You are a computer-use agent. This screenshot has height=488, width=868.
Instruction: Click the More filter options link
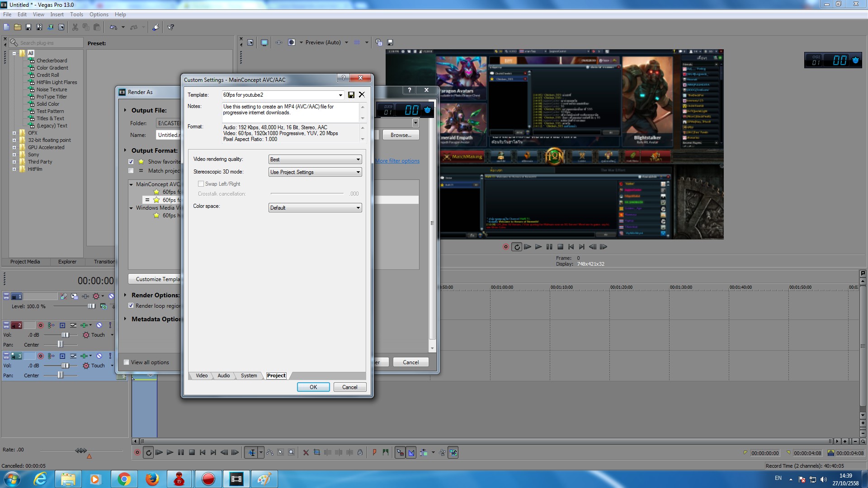[x=397, y=161]
